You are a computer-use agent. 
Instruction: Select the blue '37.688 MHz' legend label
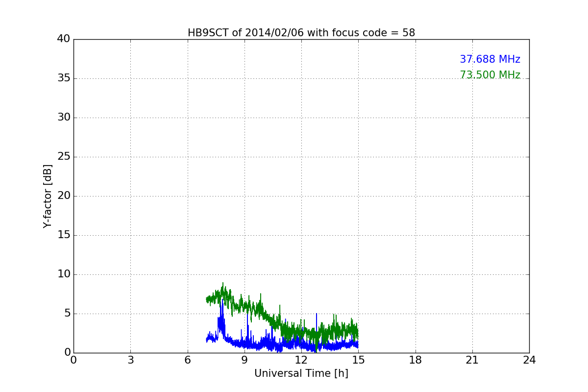pyautogui.click(x=490, y=59)
